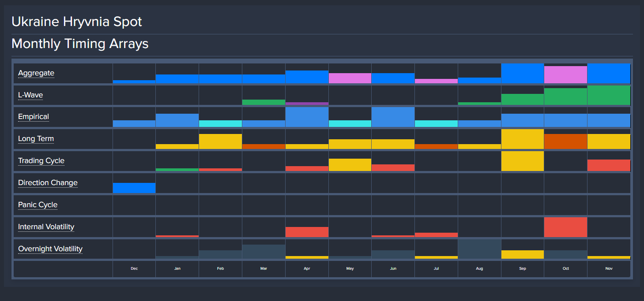Click the Trading Cycle label

pyautogui.click(x=41, y=161)
